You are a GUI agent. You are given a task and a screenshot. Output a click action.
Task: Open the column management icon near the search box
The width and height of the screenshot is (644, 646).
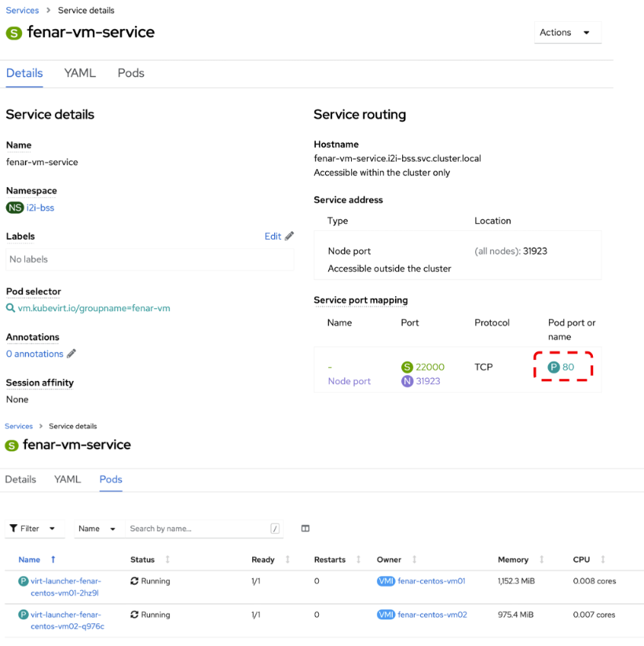pos(305,528)
